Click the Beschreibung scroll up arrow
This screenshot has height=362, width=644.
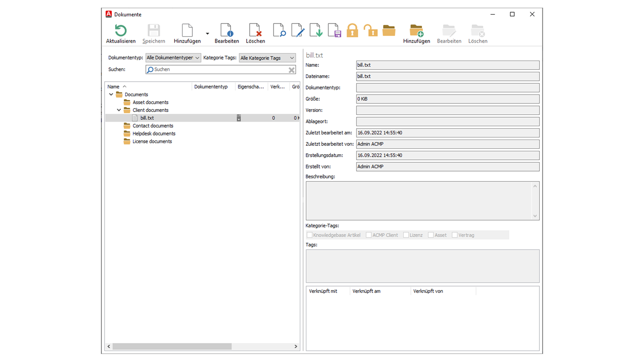pos(535,186)
